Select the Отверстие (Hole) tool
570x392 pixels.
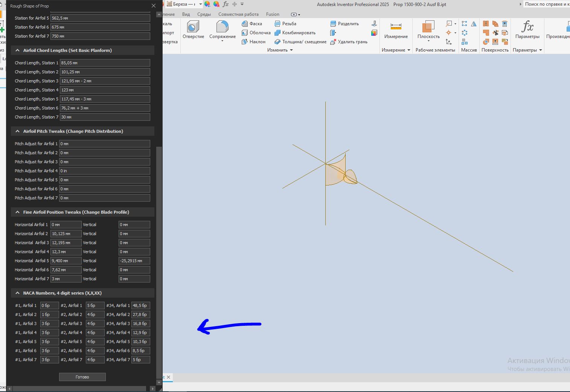click(x=193, y=30)
